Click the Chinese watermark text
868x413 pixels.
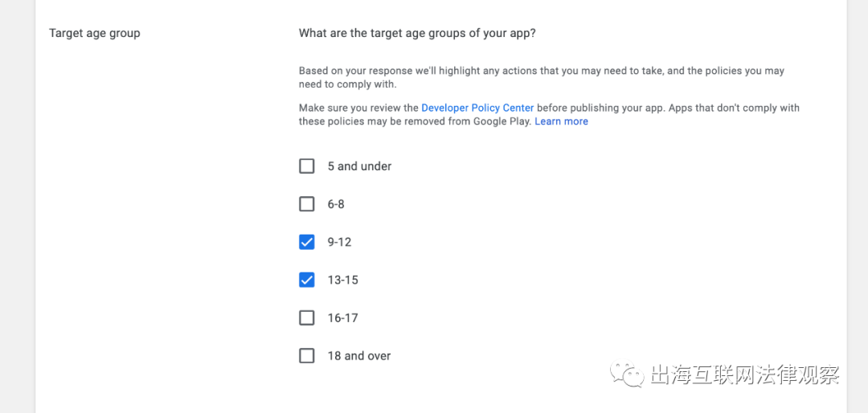[744, 375]
